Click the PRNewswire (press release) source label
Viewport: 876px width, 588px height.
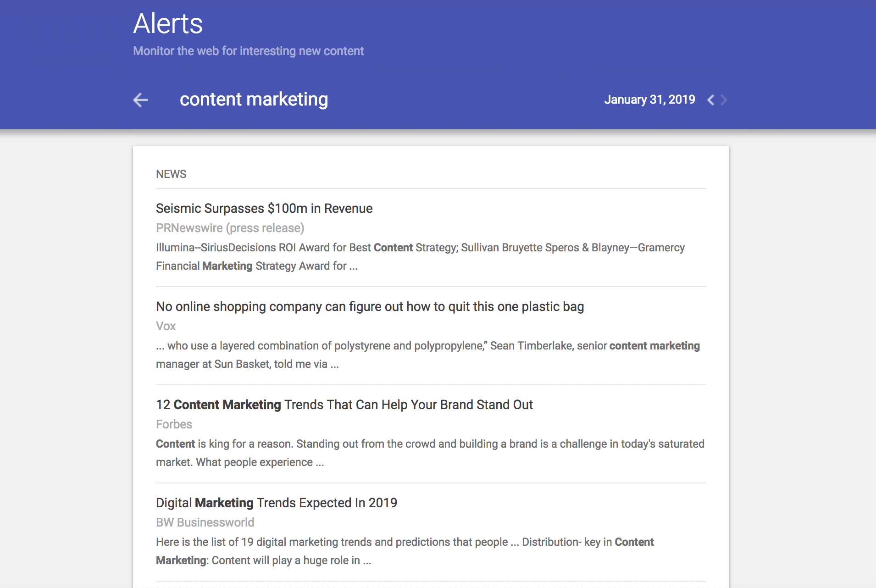point(230,228)
